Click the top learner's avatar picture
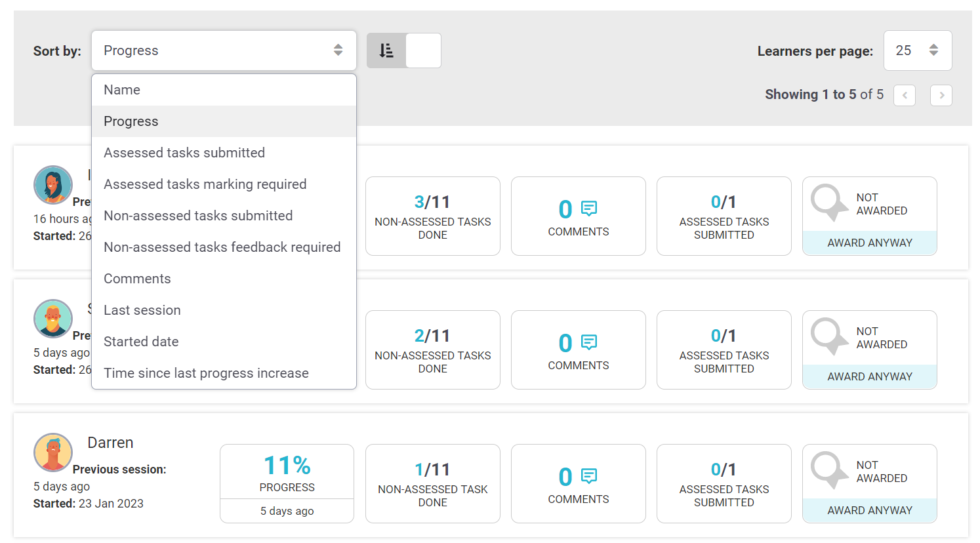980x543 pixels. pyautogui.click(x=53, y=185)
